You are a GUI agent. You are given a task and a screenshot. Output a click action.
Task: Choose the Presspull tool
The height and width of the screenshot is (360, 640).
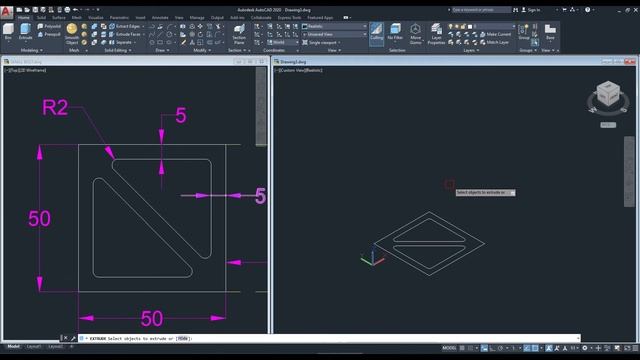click(x=49, y=34)
